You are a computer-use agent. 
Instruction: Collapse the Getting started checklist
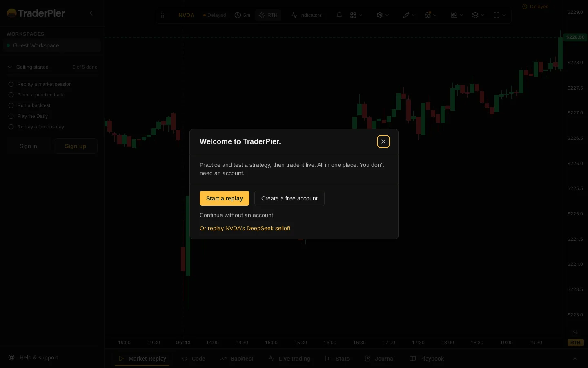(52, 67)
